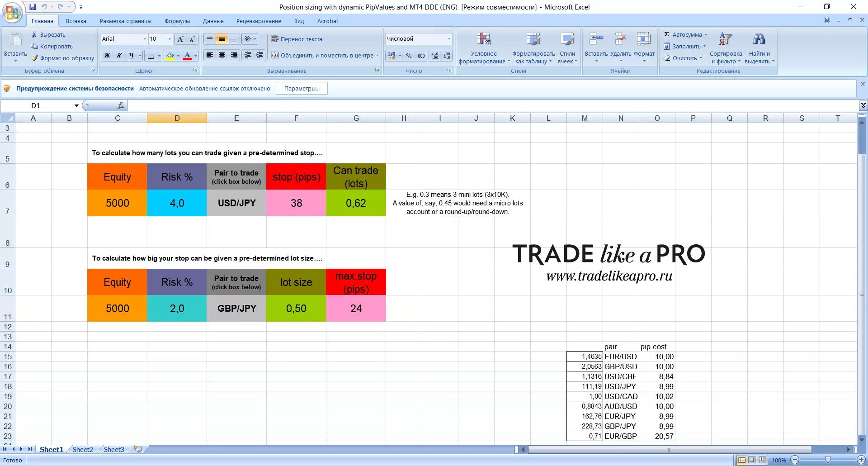The height and width of the screenshot is (466, 868).
Task: Open the Вставка ribbon tab
Action: point(76,21)
